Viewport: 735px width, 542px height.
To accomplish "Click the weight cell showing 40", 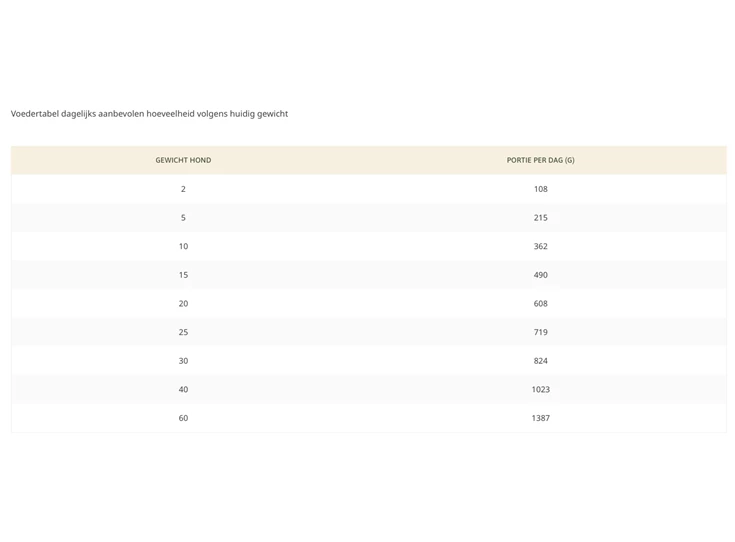I will pyautogui.click(x=183, y=389).
